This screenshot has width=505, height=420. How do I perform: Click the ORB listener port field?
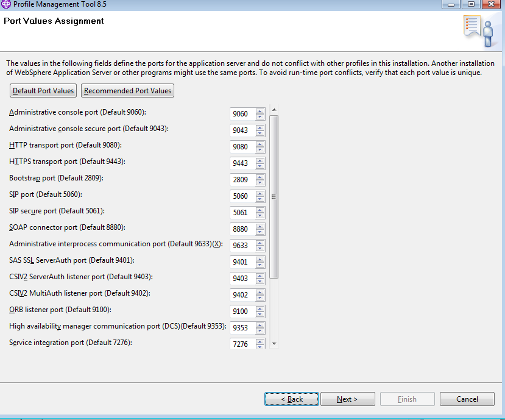pyautogui.click(x=243, y=311)
